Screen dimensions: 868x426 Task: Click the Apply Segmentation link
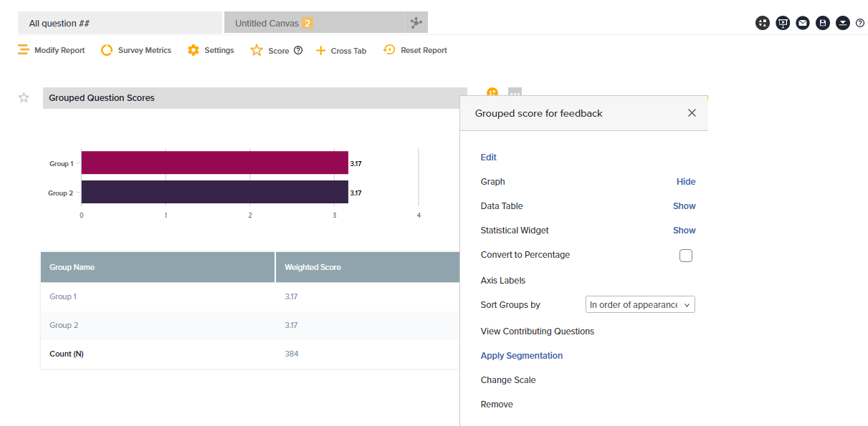(521, 356)
